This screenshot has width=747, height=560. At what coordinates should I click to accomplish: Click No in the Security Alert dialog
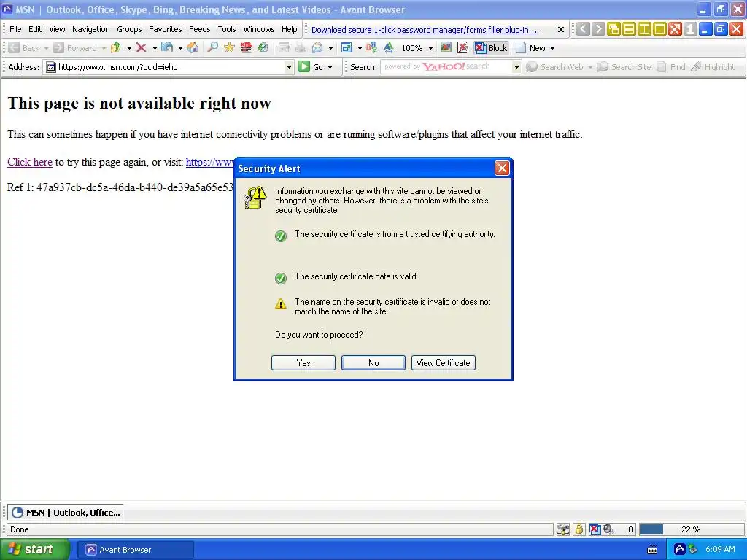point(373,363)
